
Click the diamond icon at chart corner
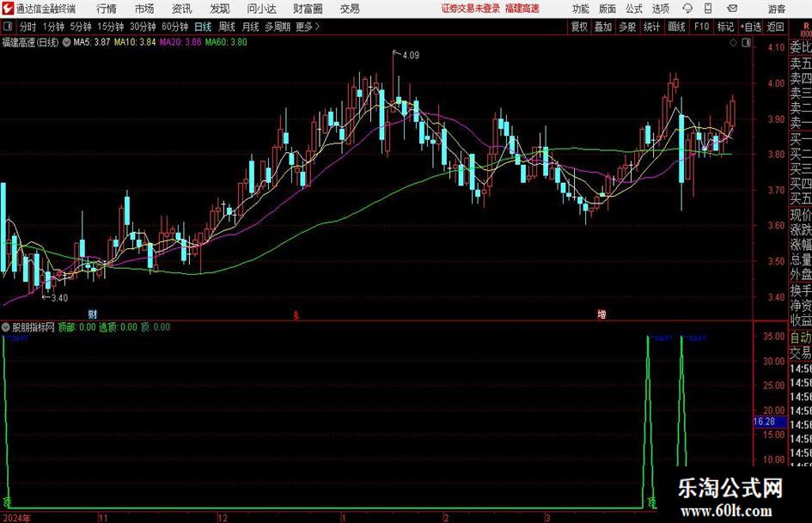733,43
